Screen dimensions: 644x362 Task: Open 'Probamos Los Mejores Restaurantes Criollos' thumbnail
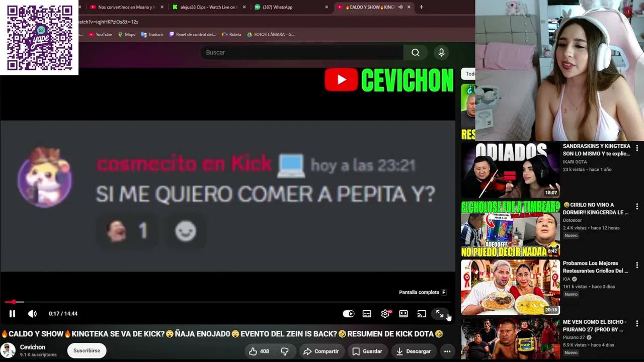[510, 287]
